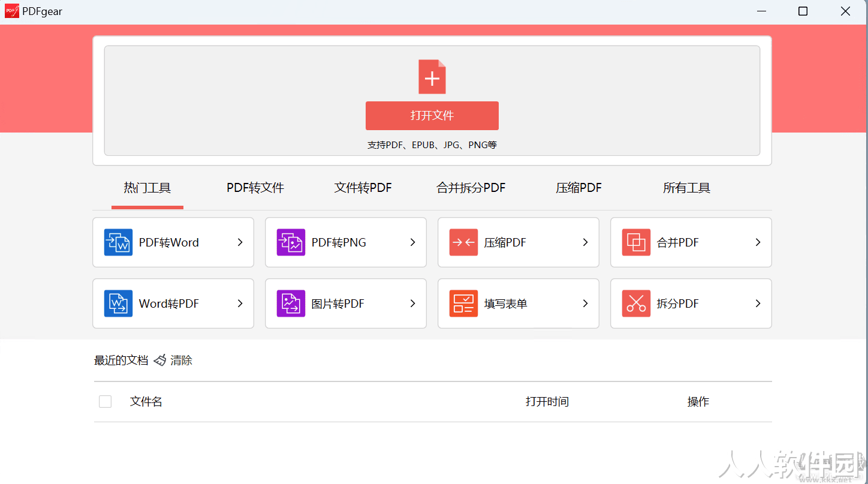The image size is (868, 484).
Task: Expand the PDF转PNG card chevron
Action: tap(412, 242)
